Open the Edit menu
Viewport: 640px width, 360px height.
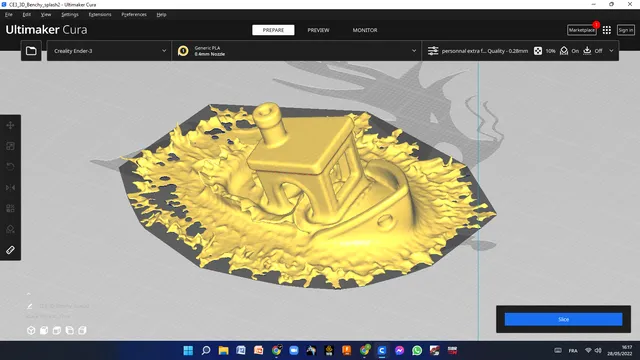(27, 14)
